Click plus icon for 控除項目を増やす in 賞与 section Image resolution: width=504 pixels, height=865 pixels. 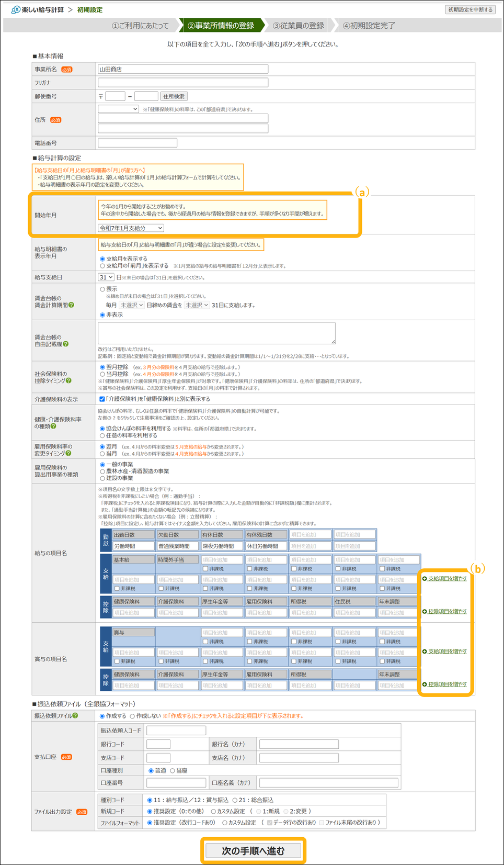tap(425, 684)
